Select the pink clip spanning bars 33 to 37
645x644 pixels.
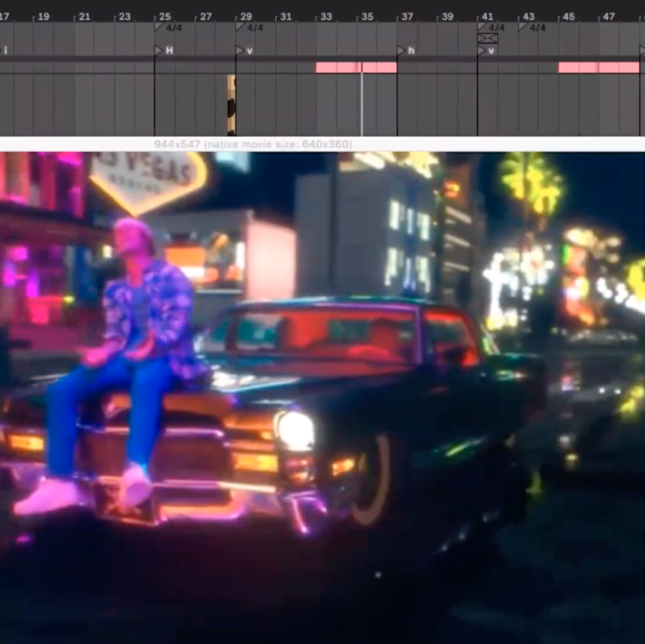[x=357, y=67]
